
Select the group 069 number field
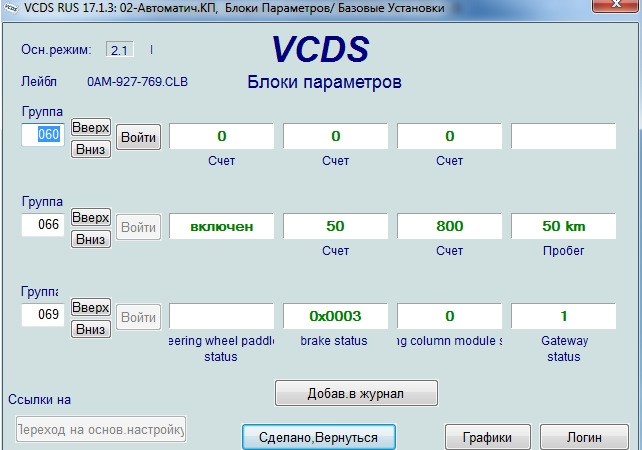(43, 314)
